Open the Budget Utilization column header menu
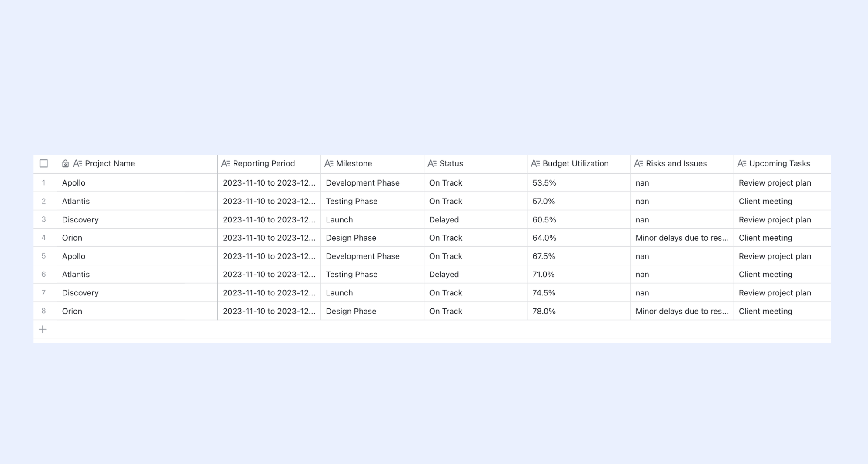The width and height of the screenshot is (868, 464). tap(579, 164)
